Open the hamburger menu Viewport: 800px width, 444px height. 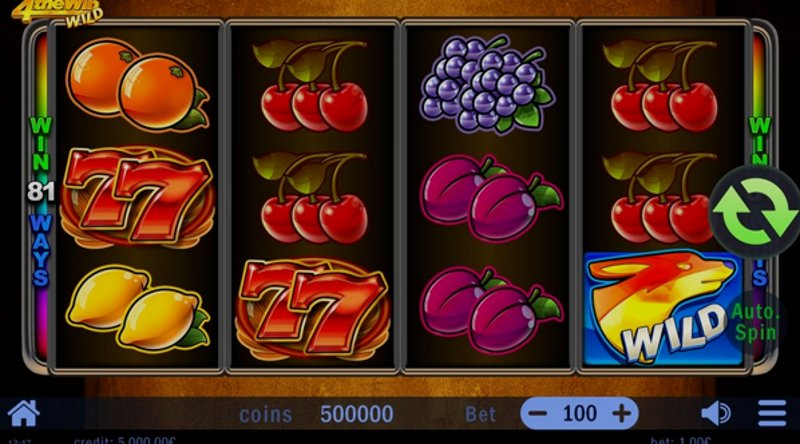(x=772, y=413)
